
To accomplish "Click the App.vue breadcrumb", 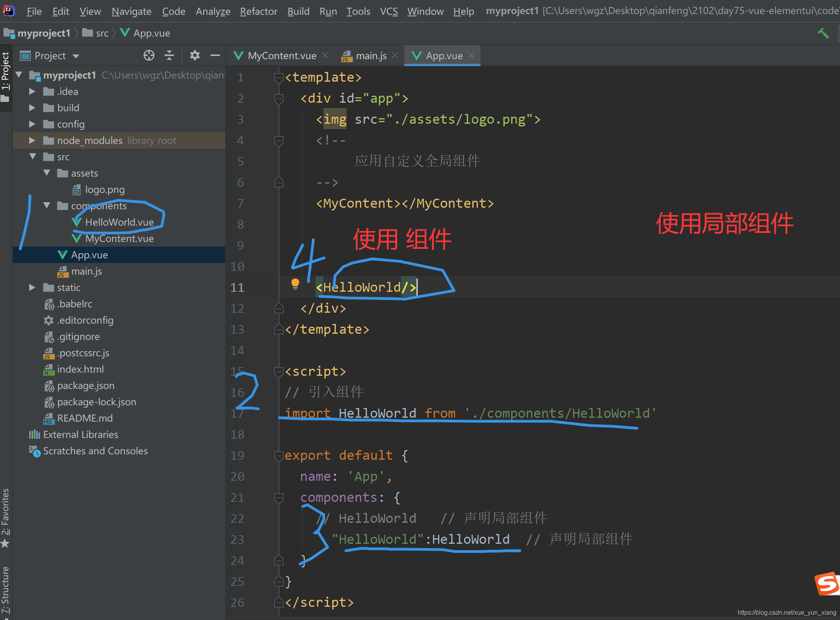I will tap(151, 33).
